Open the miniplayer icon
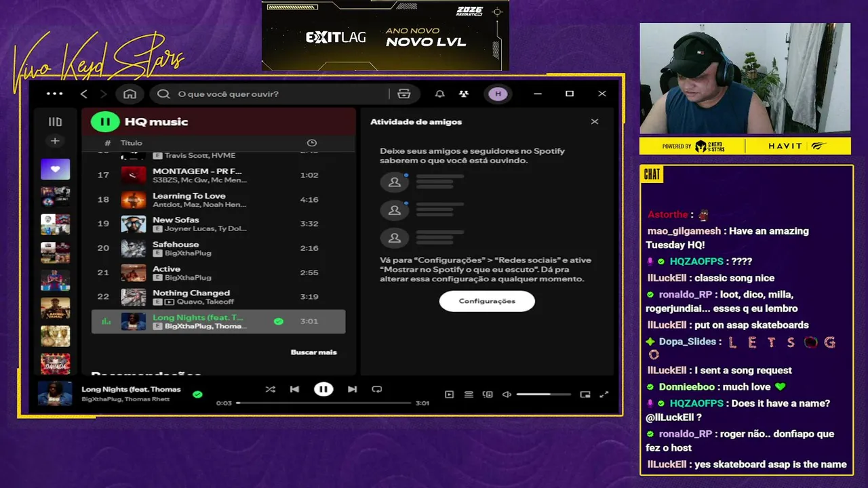 pos(585,394)
